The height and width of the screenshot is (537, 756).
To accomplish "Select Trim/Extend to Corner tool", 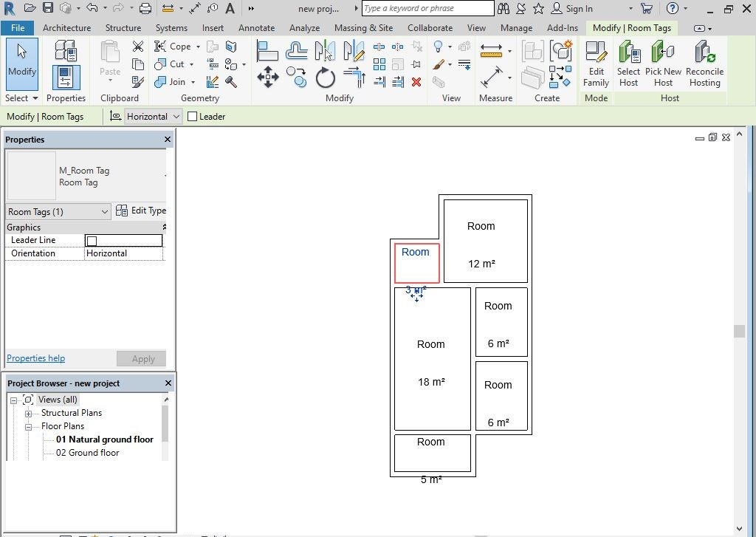I will pyautogui.click(x=354, y=78).
